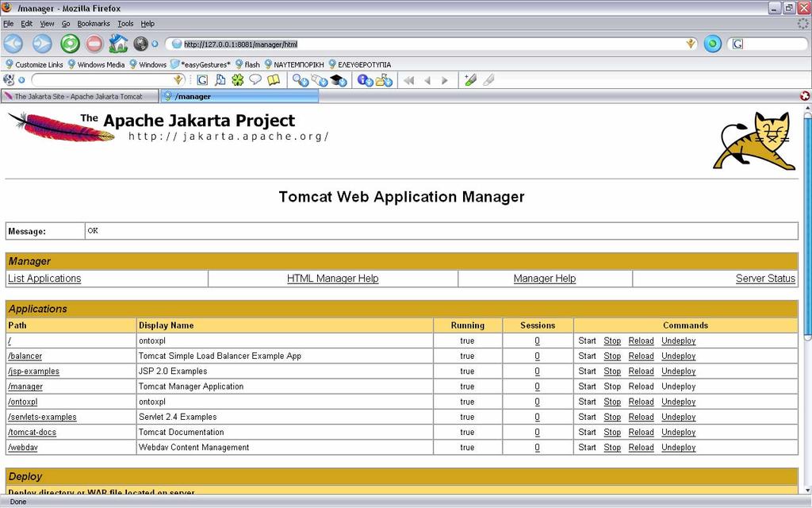Click the greyed rewind double-arrow icon
The height and width of the screenshot is (508, 812).
pyautogui.click(x=408, y=80)
